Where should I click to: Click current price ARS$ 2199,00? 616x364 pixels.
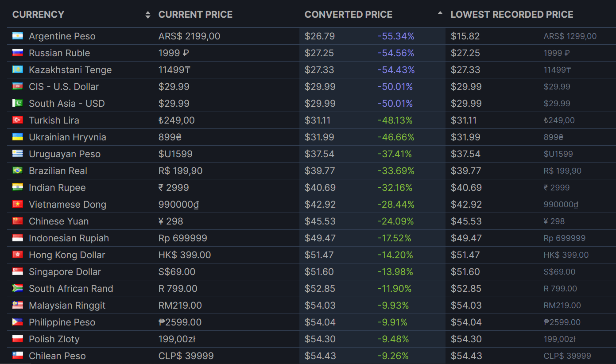point(189,36)
